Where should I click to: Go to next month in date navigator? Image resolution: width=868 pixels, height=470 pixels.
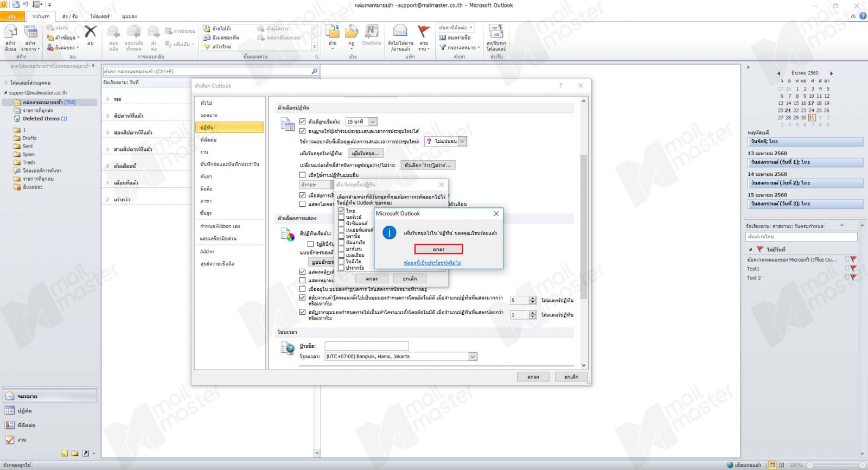(831, 73)
